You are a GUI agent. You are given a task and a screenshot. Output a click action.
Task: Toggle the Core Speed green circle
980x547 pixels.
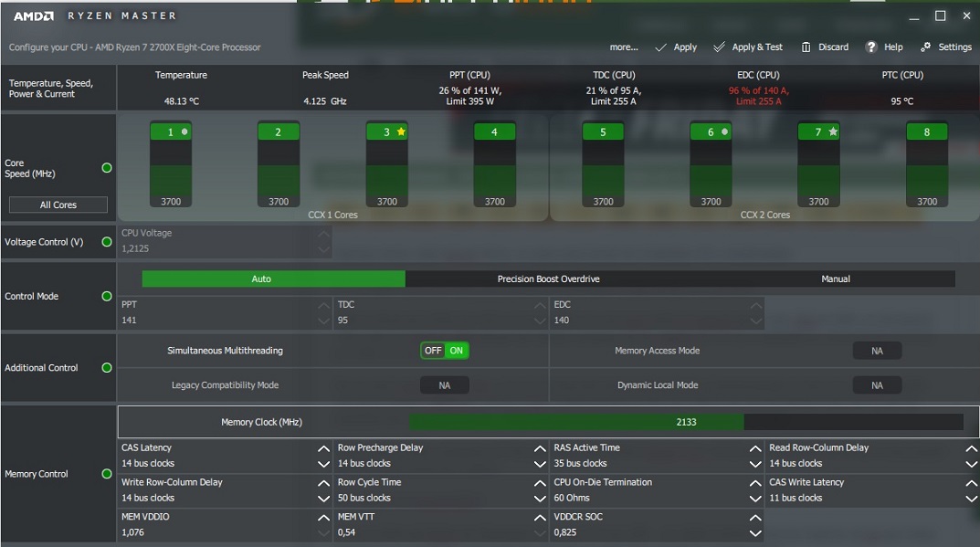point(107,167)
